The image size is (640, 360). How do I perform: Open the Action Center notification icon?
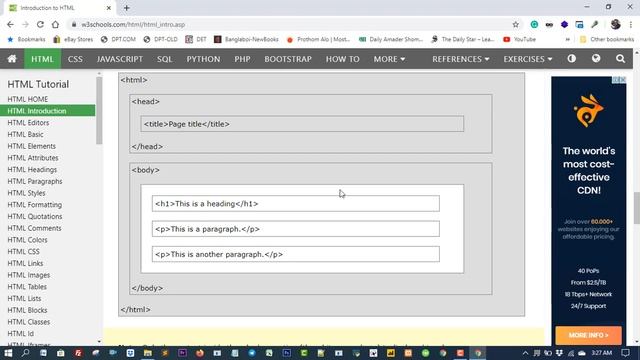click(x=625, y=353)
